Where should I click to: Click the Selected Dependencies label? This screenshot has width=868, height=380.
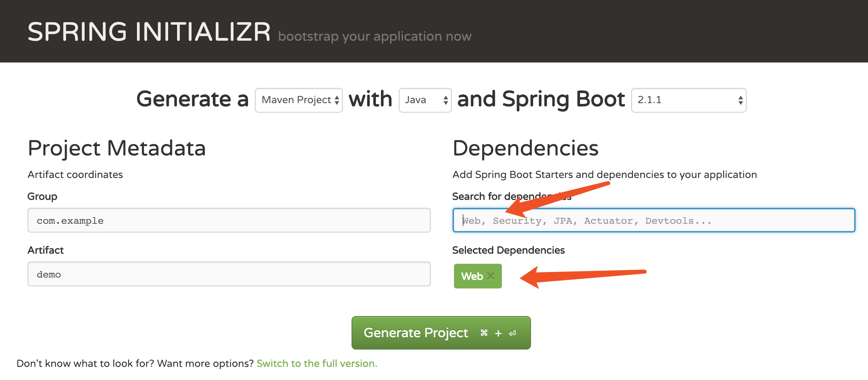pos(508,250)
